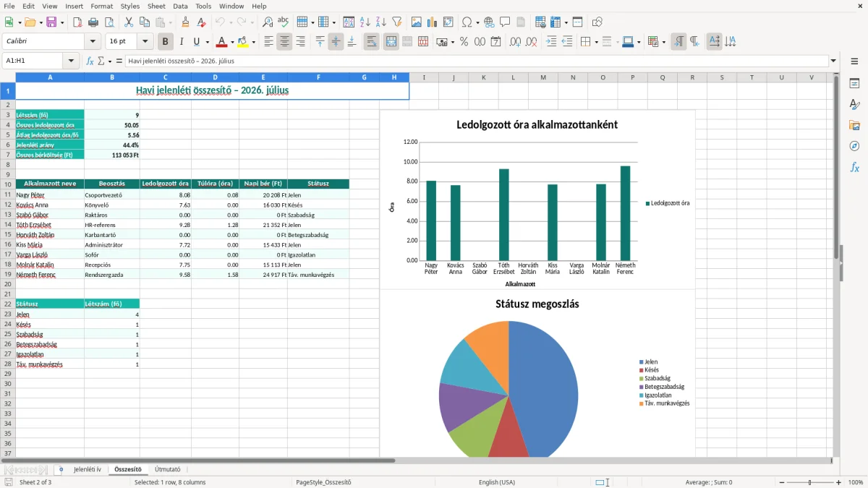This screenshot has height=488, width=868.
Task: Open special character dropdown arrow
Action: (476, 22)
